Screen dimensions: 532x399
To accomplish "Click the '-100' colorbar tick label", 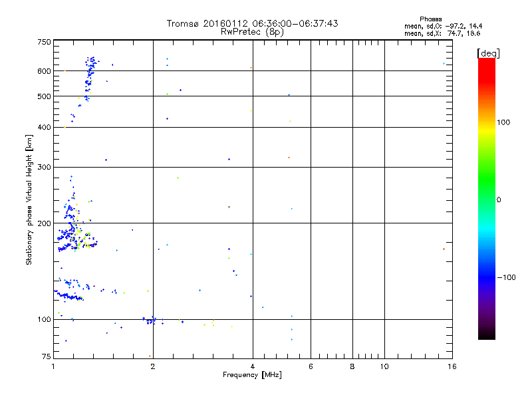I will pos(506,277).
